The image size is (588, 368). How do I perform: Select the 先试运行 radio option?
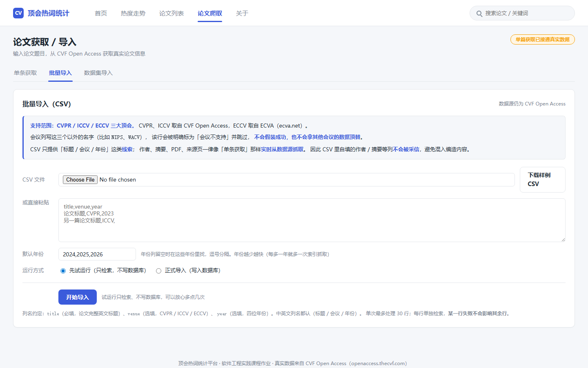coord(63,271)
